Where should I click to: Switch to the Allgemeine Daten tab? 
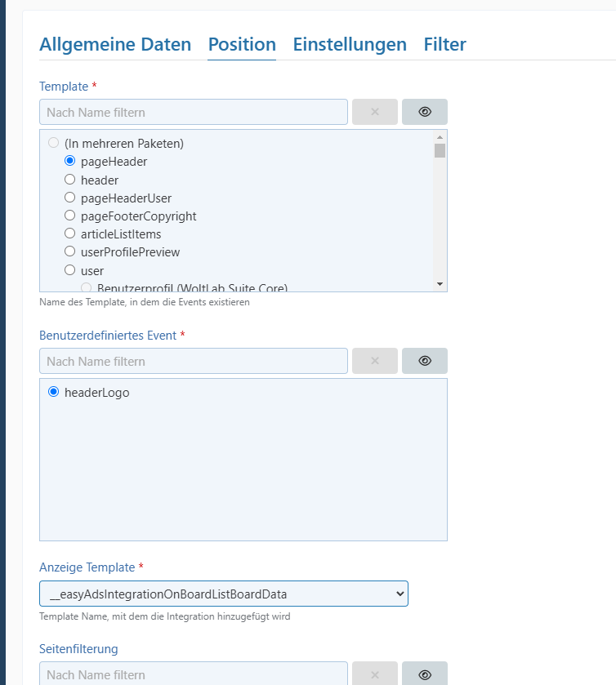pos(115,44)
